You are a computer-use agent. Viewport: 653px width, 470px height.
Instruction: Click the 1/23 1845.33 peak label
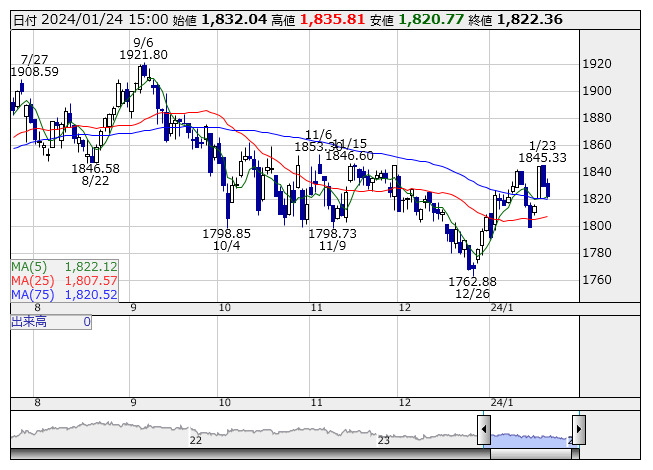(x=542, y=152)
